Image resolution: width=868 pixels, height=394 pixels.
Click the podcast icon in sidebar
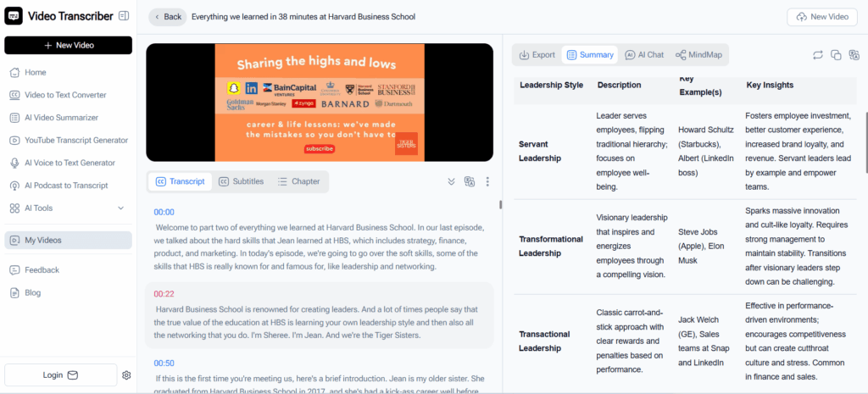pyautogui.click(x=15, y=186)
